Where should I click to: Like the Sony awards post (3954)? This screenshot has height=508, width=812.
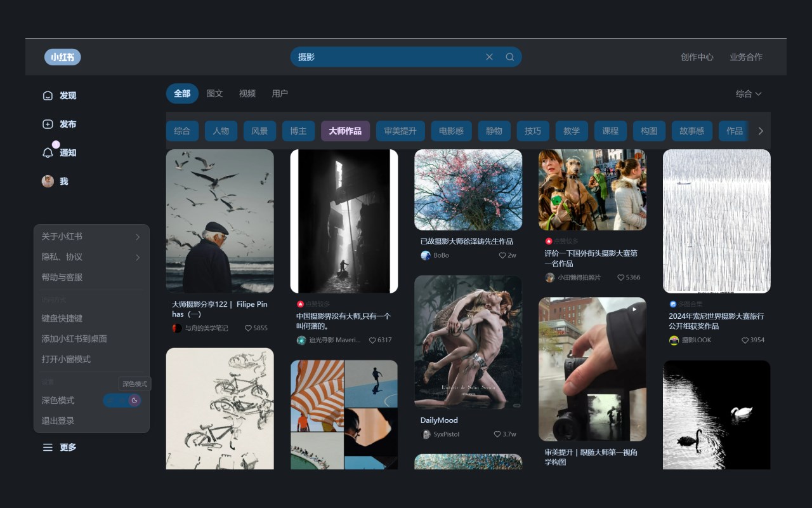tap(745, 340)
